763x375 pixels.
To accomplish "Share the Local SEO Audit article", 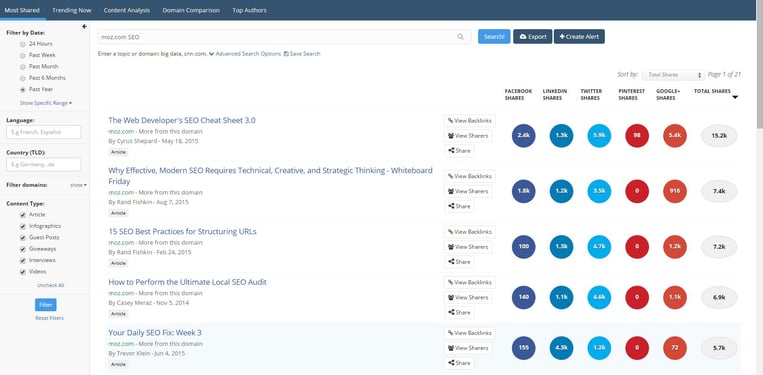I will [459, 312].
